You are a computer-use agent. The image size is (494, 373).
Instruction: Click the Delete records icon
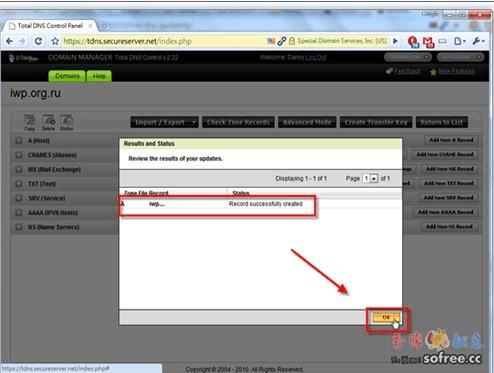pyautogui.click(x=48, y=122)
